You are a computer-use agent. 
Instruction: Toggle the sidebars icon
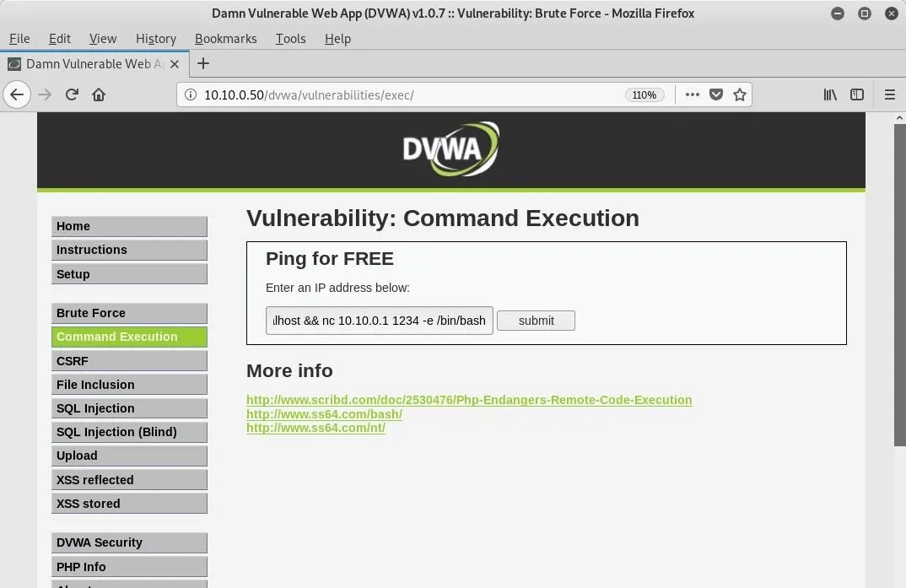click(x=857, y=94)
